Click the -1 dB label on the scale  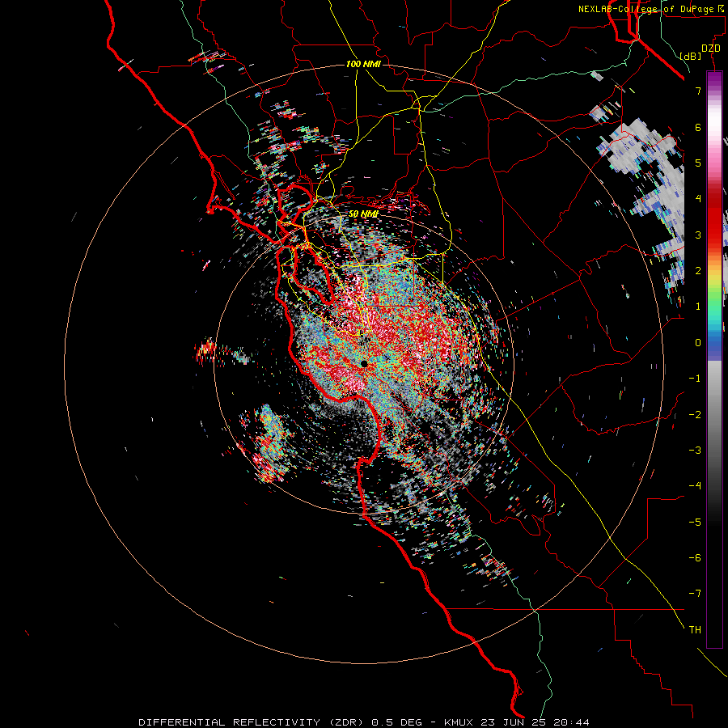pyautogui.click(x=695, y=379)
